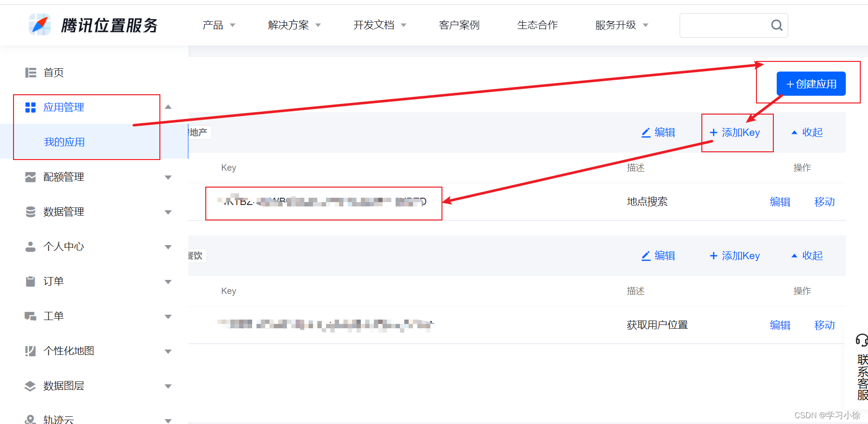This screenshot has width=868, height=424.
Task: Click plus icon of 添加Key in 餐饮 row
Action: coord(713,256)
